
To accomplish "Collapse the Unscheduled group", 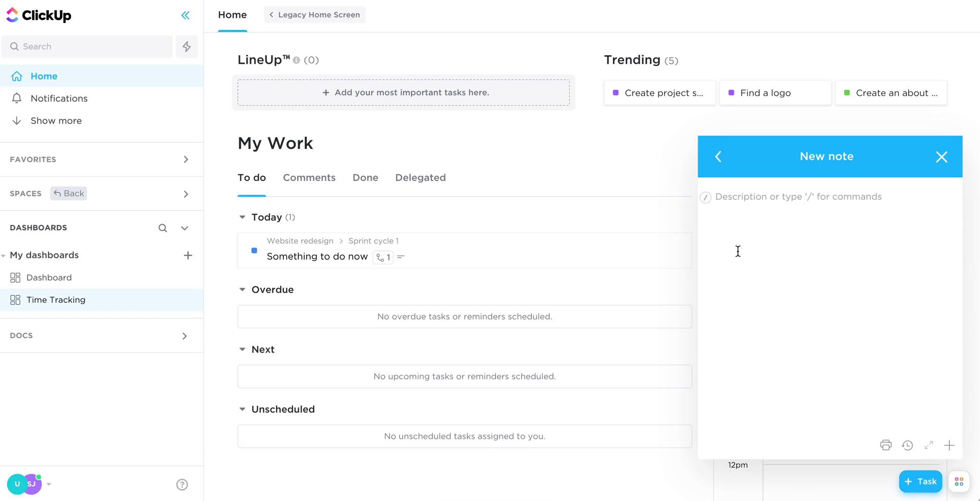I will tap(242, 409).
